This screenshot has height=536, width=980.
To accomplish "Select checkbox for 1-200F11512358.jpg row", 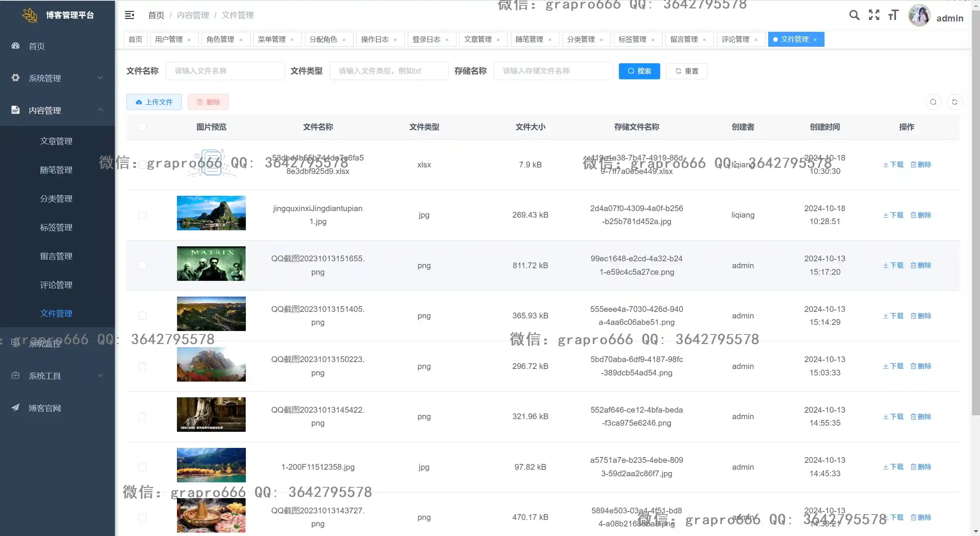I will (x=142, y=467).
